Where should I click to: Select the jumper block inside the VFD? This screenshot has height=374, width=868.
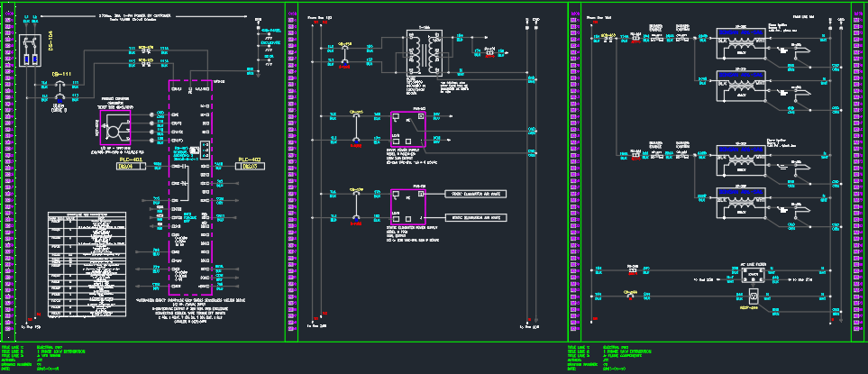click(x=205, y=149)
